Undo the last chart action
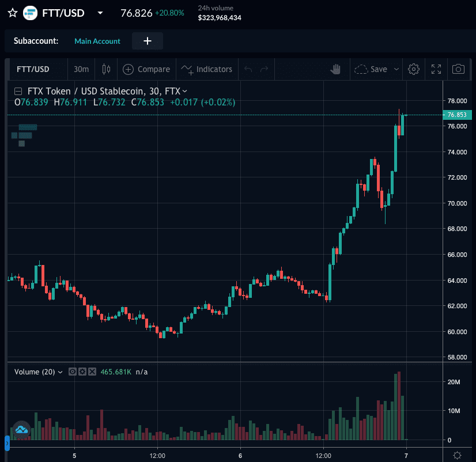Image resolution: width=476 pixels, height=462 pixels. click(248, 69)
